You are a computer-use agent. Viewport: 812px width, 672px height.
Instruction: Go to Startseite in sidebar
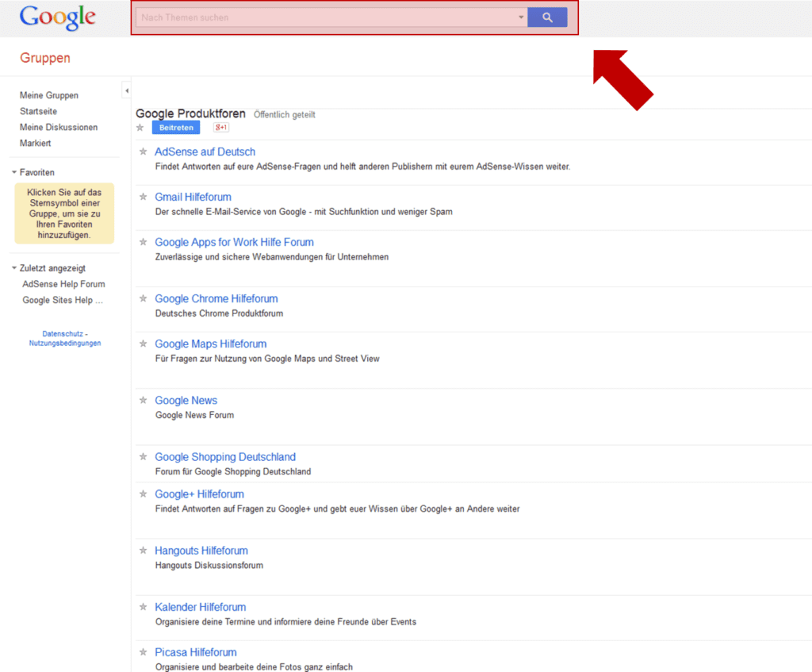(x=38, y=111)
